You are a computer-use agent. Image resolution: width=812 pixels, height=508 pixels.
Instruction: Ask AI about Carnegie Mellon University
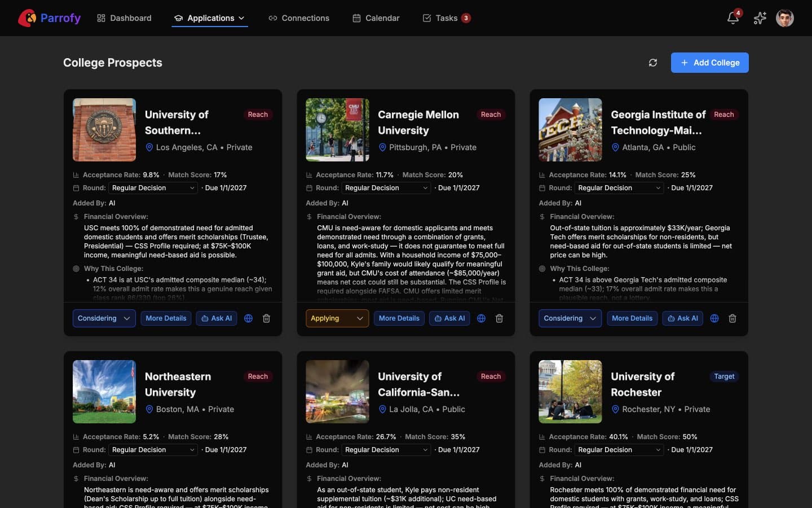(x=449, y=318)
